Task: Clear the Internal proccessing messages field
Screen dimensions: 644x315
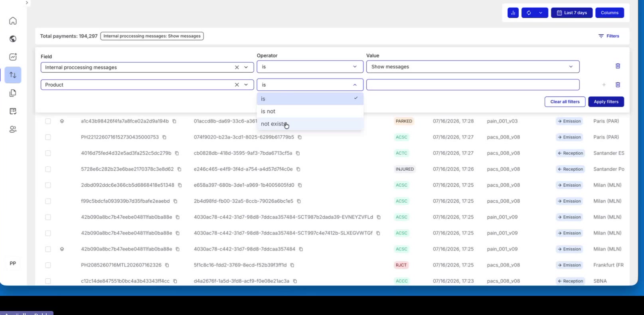Action: [237, 67]
